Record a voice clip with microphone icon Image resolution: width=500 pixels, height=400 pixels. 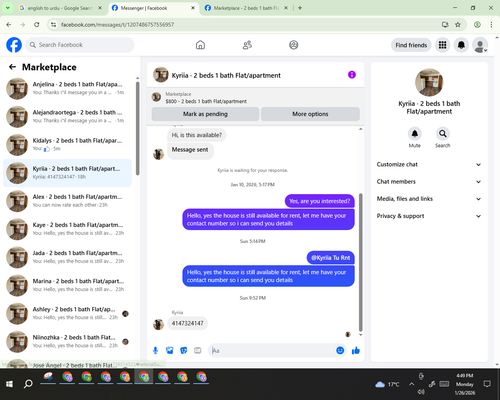[155, 350]
